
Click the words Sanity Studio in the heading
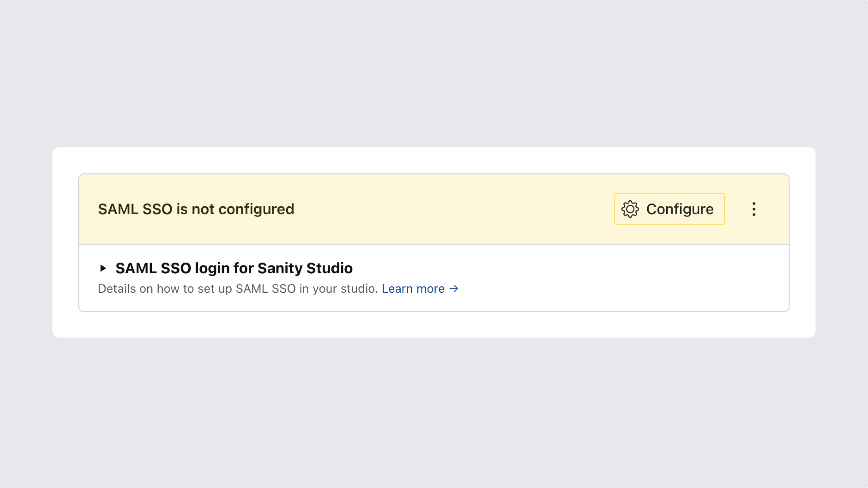tap(305, 268)
